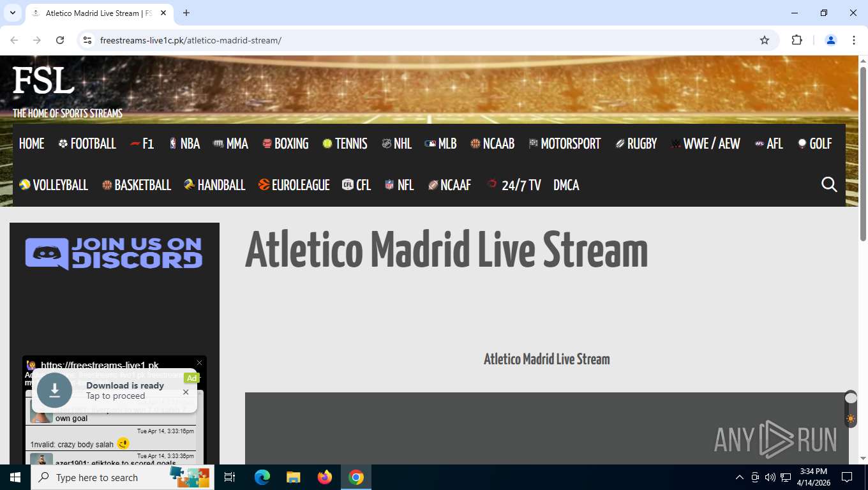Open the Chrome three-dot menu
868x490 pixels.
854,40
